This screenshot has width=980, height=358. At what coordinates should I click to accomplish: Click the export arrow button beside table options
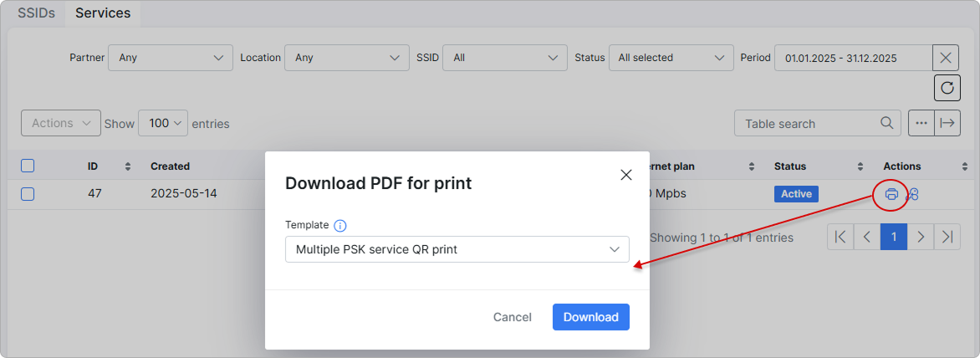click(947, 123)
